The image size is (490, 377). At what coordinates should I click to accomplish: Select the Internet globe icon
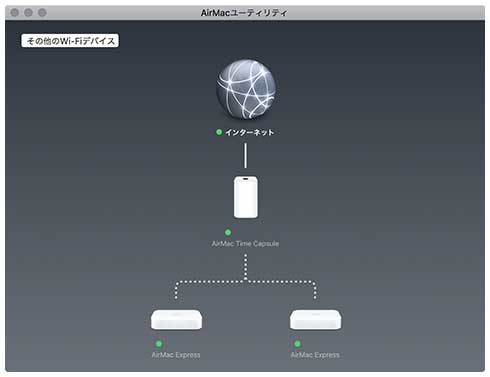tap(246, 89)
